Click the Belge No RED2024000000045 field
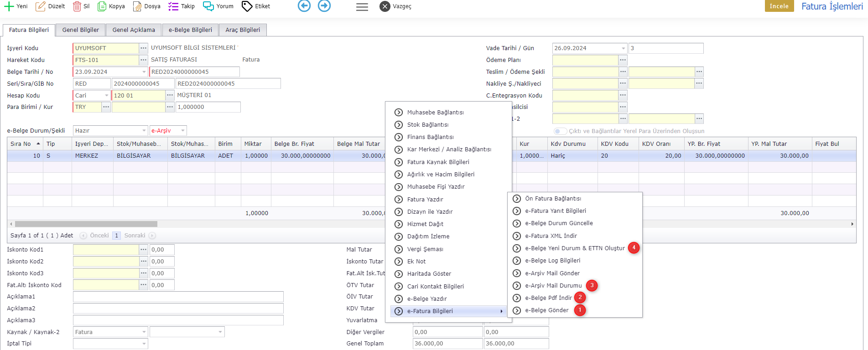Screen dimensions: 868x350 pyautogui.click(x=194, y=72)
